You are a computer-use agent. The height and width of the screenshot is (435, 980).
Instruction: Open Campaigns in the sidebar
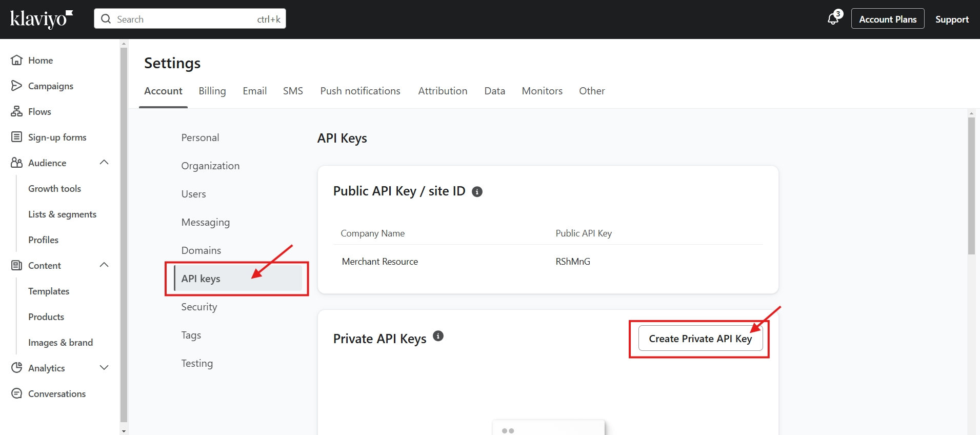(51, 86)
